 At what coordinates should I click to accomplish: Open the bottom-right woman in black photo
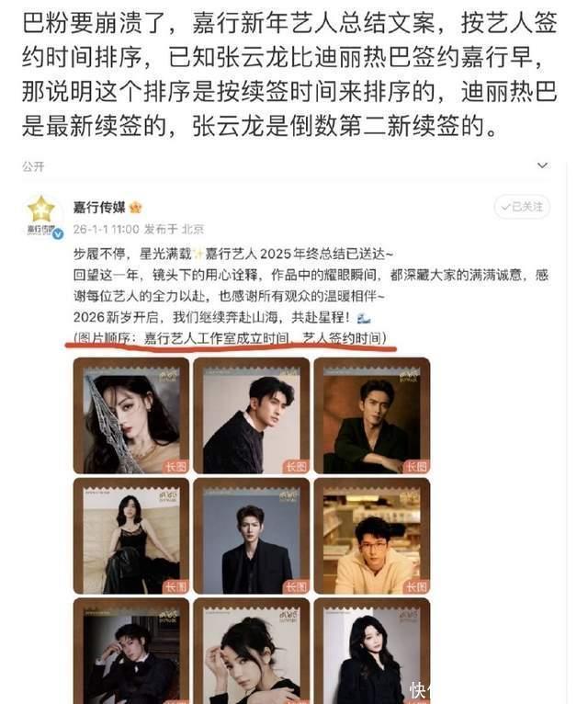[x=372, y=651]
